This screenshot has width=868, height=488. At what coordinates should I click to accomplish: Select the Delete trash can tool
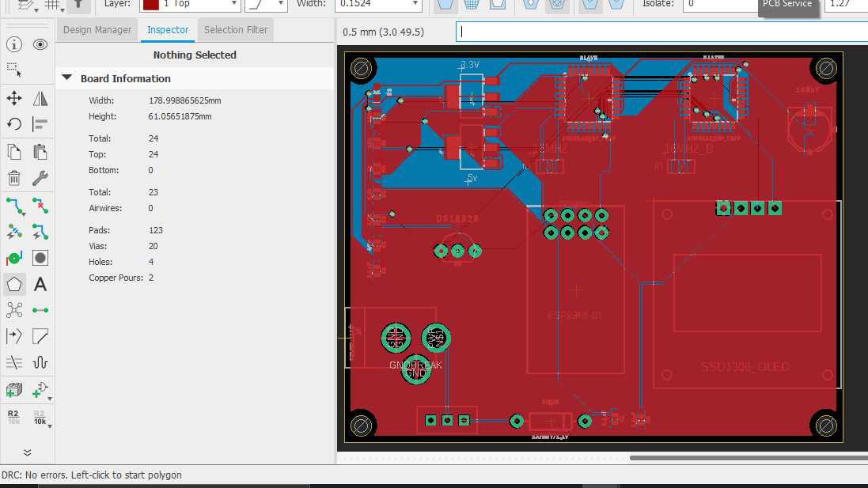(14, 178)
